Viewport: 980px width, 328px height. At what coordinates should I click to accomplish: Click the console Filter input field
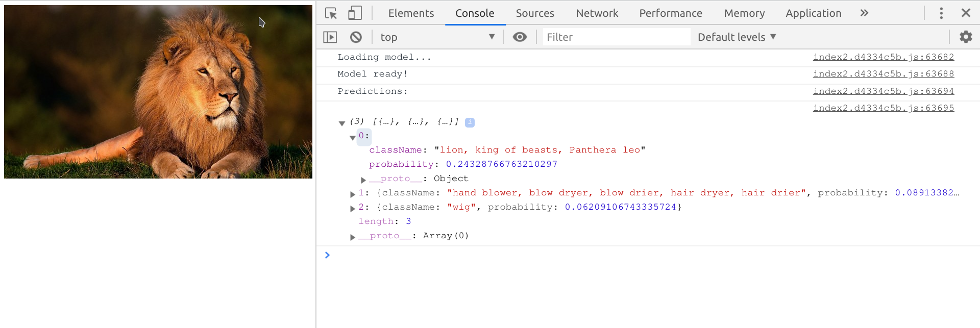(x=616, y=37)
